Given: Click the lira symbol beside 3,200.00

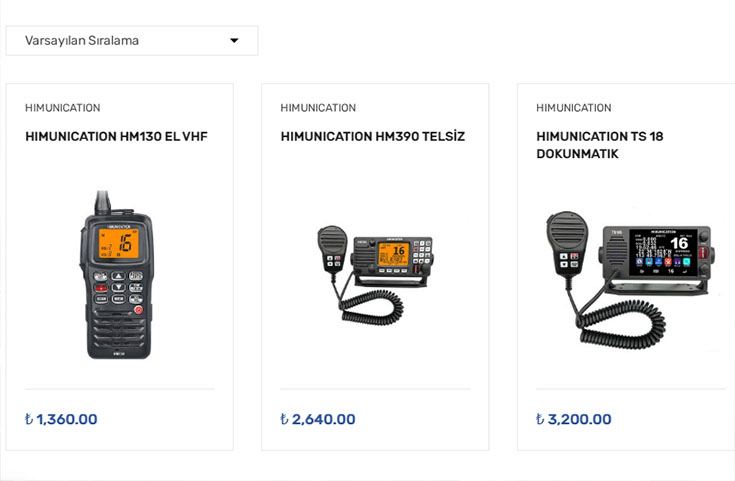Looking at the screenshot, I should pyautogui.click(x=540, y=419).
